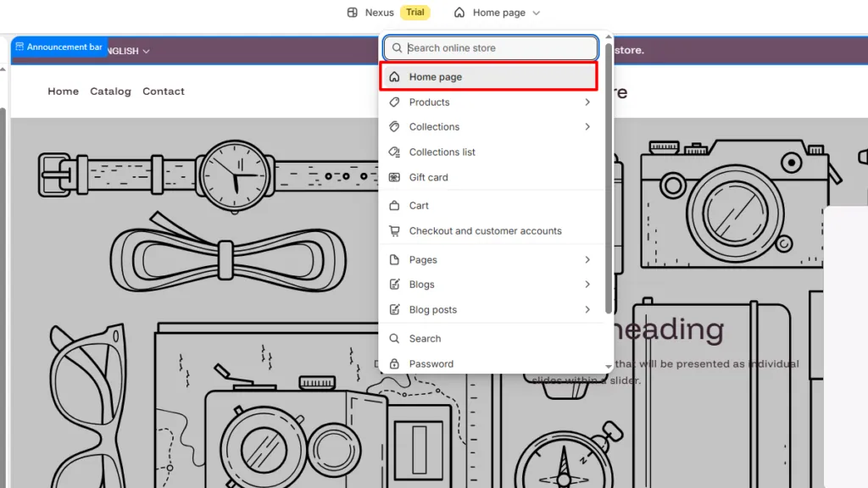The width and height of the screenshot is (868, 488).
Task: Select Home page in the template list
Action: tap(488, 76)
